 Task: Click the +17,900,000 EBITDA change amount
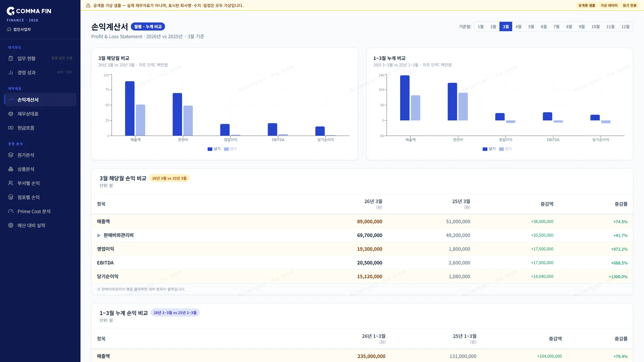click(542, 263)
